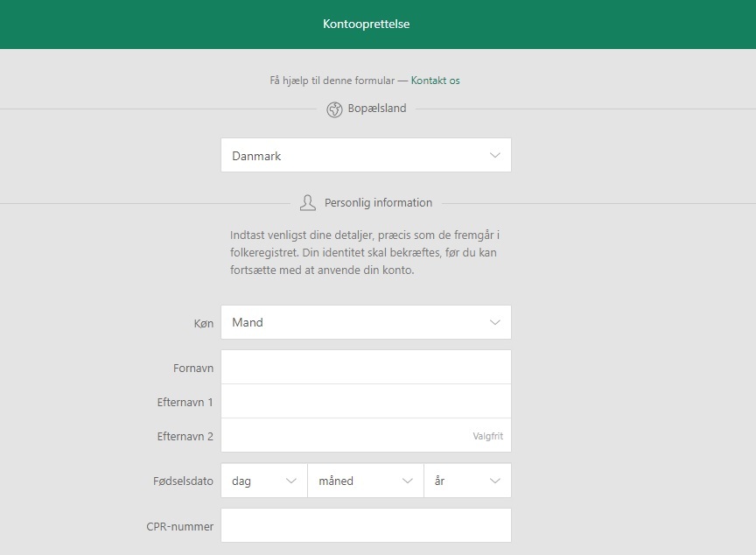The image size is (756, 555).
Task: Open the Danmark country dropdown
Action: tap(366, 155)
